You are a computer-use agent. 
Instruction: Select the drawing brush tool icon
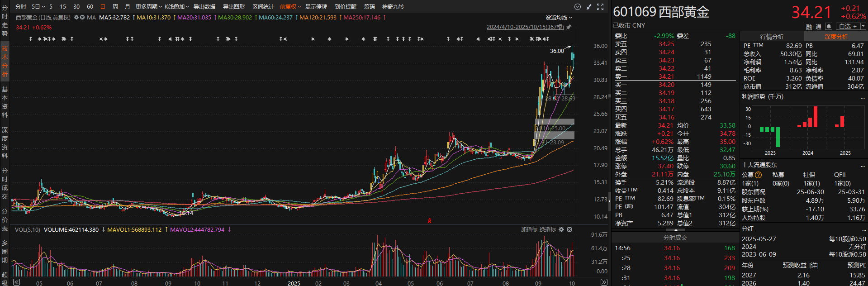589,7
